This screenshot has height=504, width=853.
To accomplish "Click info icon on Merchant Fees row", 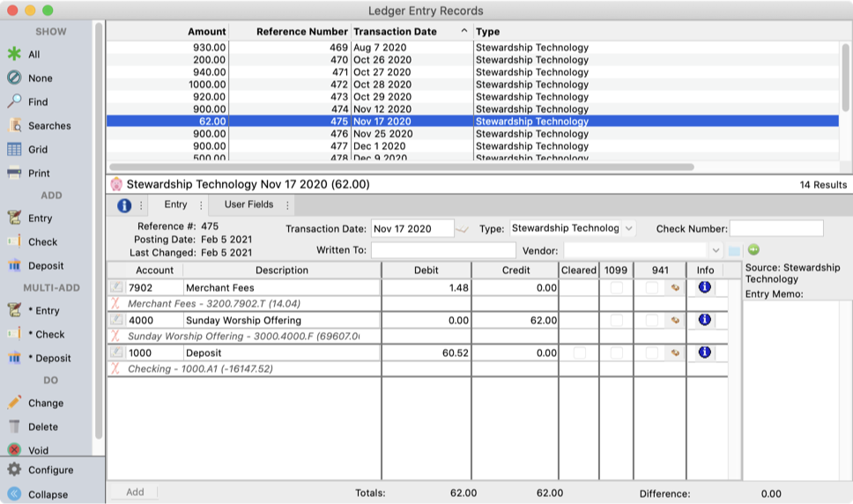I will (x=704, y=287).
